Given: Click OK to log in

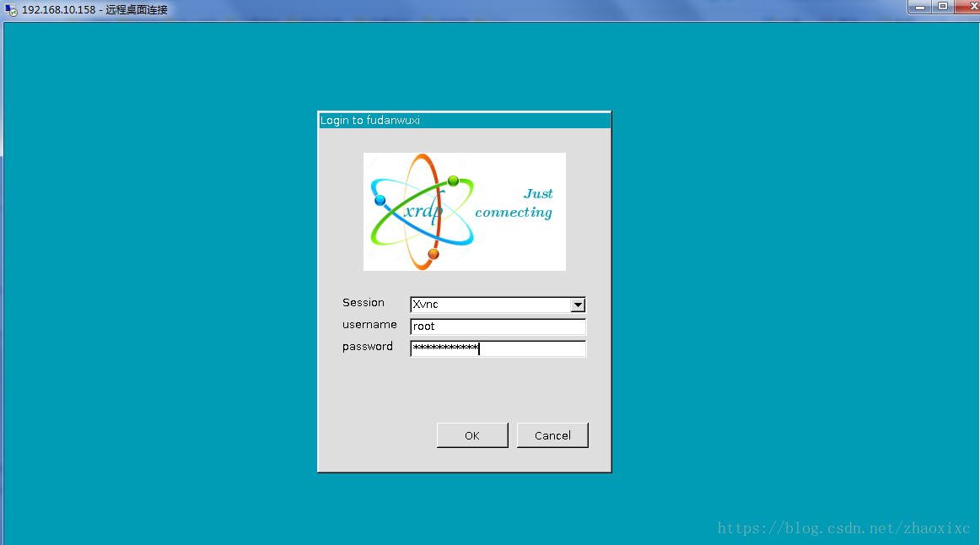Looking at the screenshot, I should point(472,435).
